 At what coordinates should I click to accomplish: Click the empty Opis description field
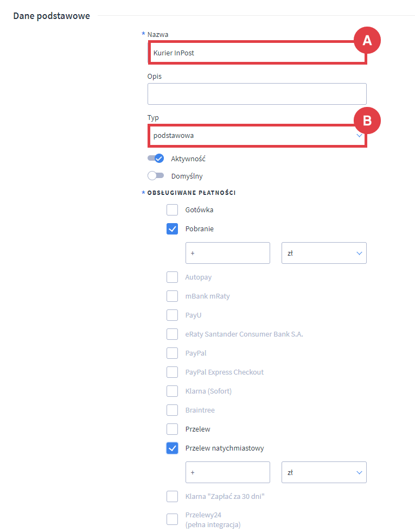pyautogui.click(x=257, y=93)
